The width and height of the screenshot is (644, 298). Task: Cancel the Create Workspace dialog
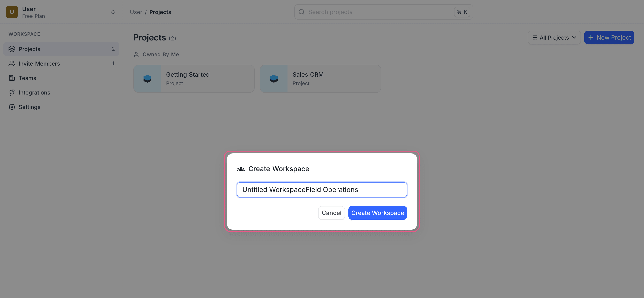point(331,213)
